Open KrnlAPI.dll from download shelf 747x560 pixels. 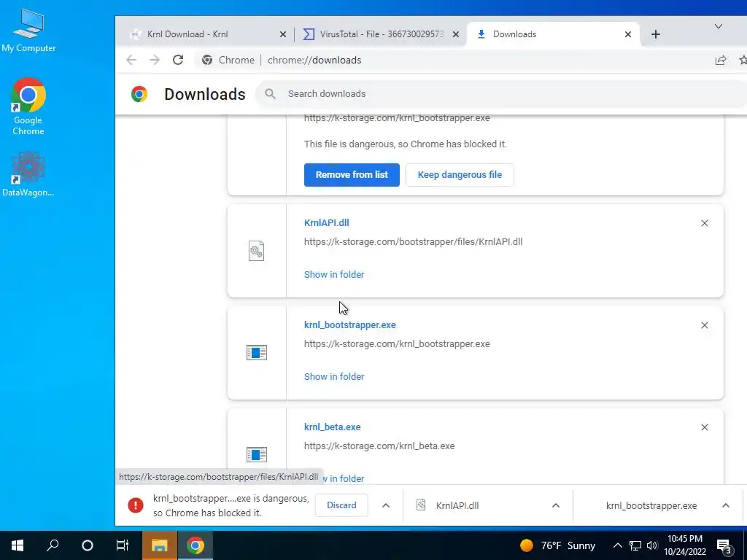(457, 505)
